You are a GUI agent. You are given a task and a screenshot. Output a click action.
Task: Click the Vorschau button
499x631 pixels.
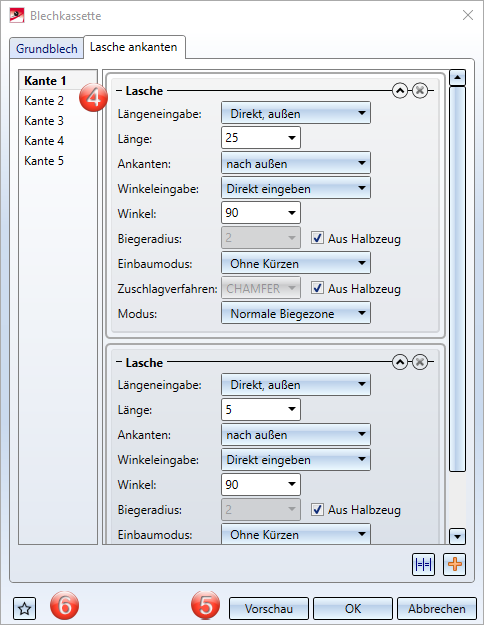(269, 608)
